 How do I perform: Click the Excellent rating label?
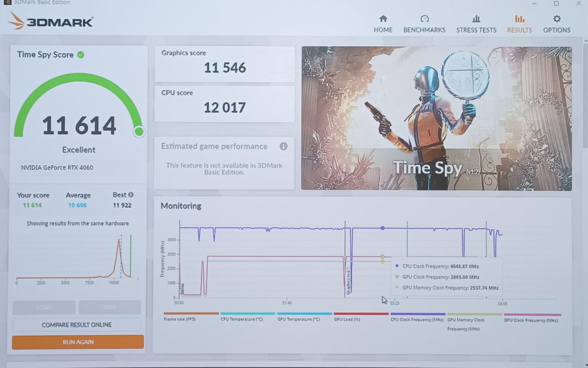click(79, 150)
